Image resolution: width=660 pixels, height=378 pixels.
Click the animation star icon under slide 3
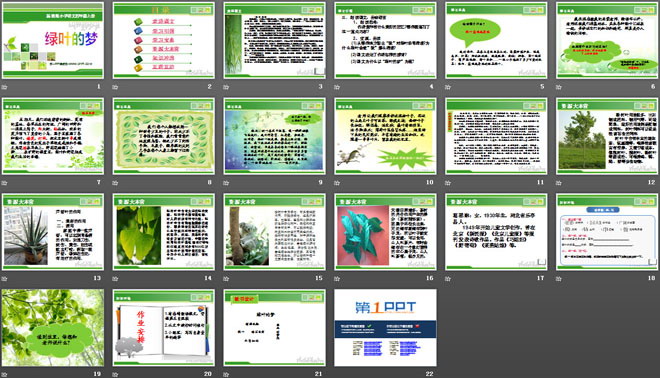[226, 87]
